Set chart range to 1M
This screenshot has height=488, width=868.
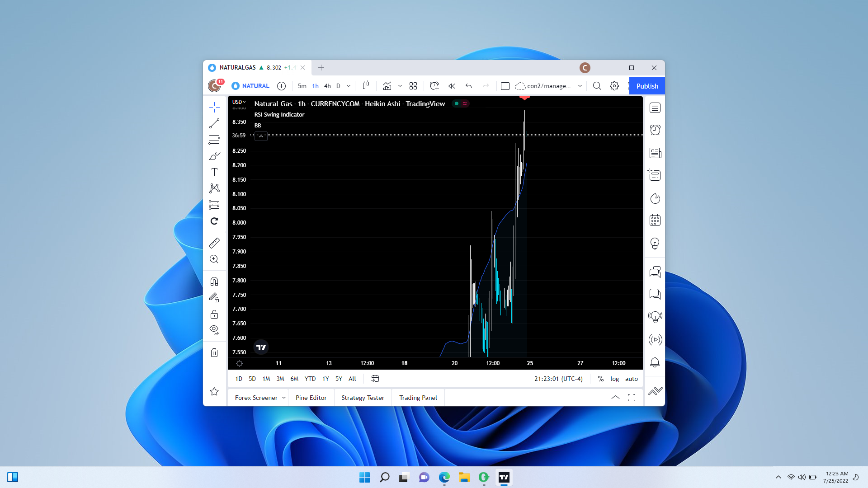266,379
